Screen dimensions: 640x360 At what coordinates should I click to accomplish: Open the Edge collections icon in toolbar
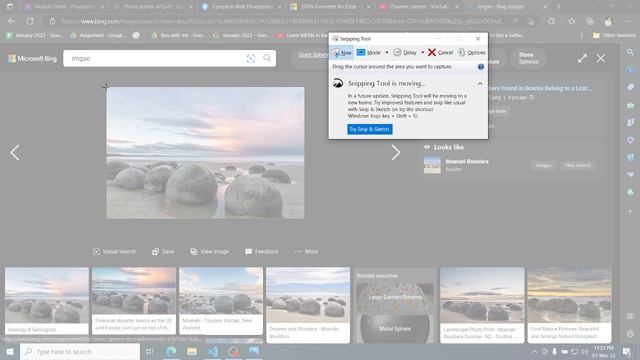pyautogui.click(x=590, y=21)
